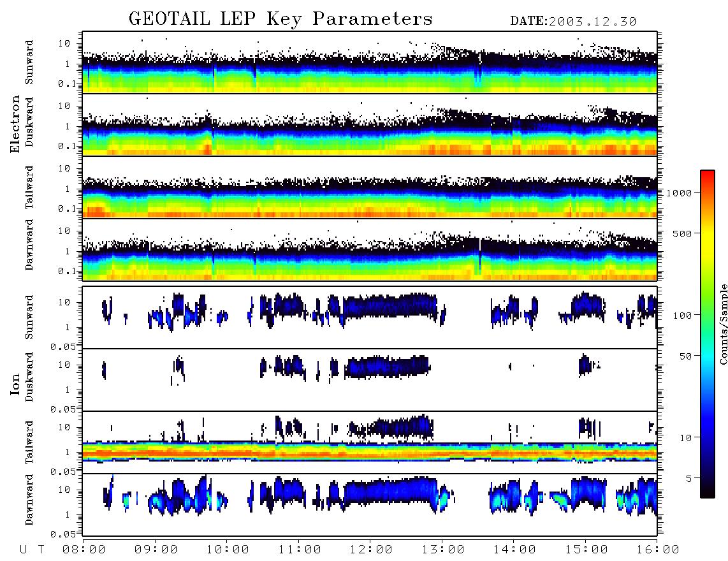Click the '10:00' time tick label
The height and width of the screenshot is (561, 728).
[x=228, y=550]
